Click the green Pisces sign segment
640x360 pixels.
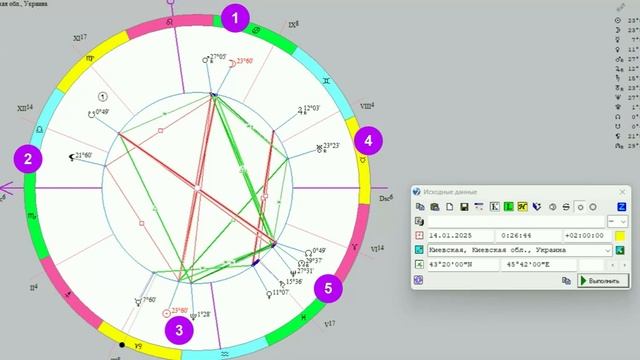click(x=303, y=317)
